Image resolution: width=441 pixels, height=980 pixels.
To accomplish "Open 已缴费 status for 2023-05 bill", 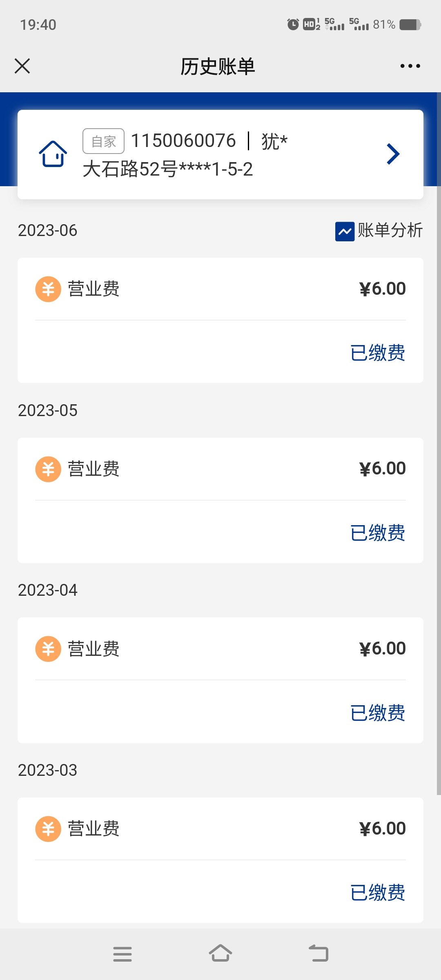I will tap(378, 533).
